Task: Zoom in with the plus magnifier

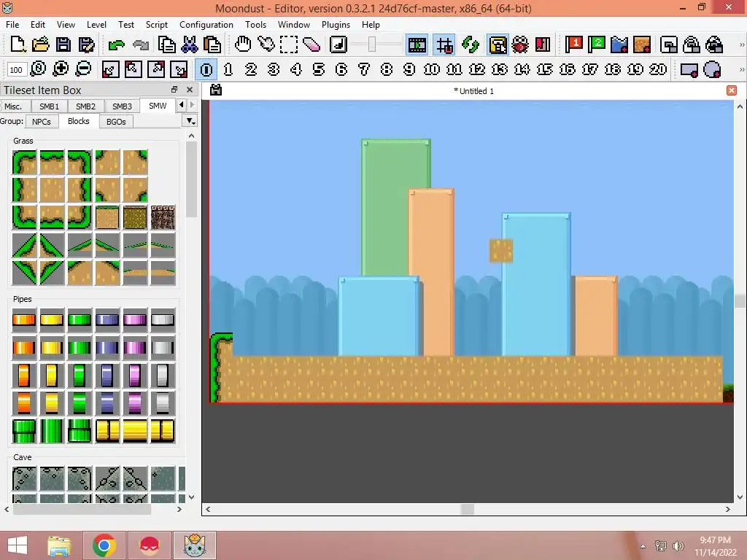Action: click(61, 69)
